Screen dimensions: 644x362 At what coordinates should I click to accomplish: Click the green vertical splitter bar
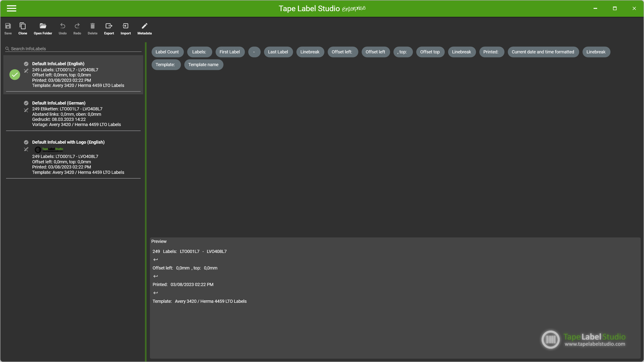coord(146,202)
